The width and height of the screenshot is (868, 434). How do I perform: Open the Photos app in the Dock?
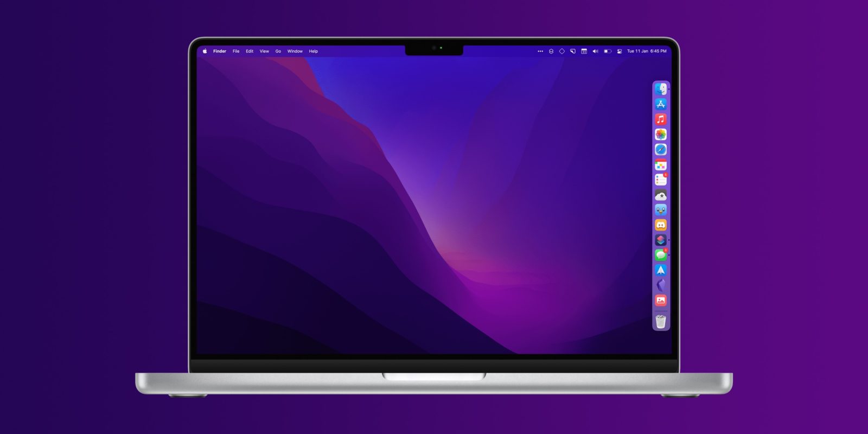point(660,135)
